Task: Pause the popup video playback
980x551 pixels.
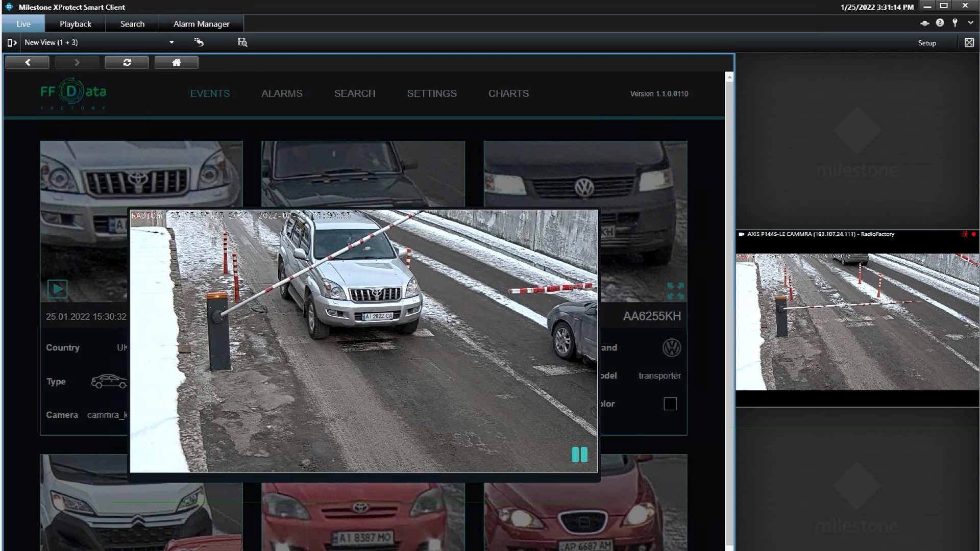Action: pyautogui.click(x=579, y=455)
